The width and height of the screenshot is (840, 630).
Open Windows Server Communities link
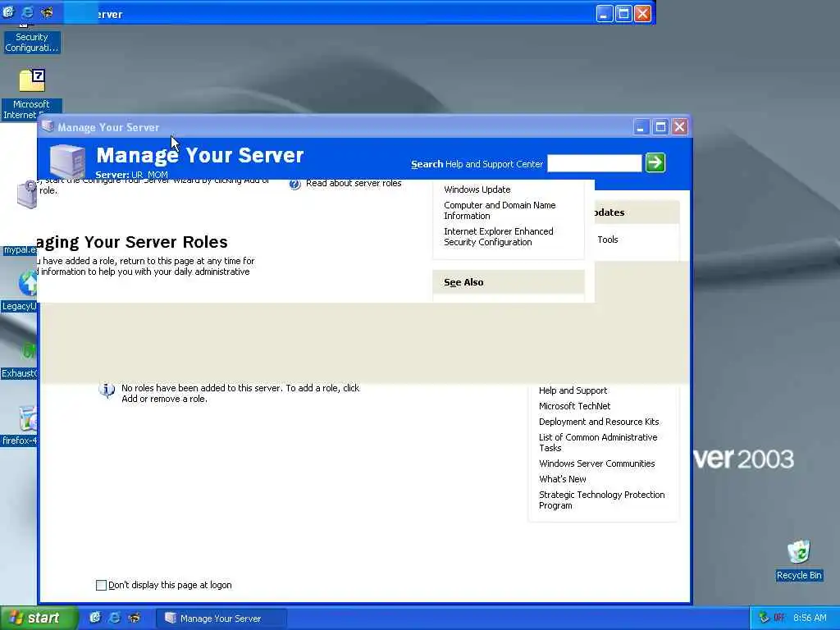click(597, 463)
